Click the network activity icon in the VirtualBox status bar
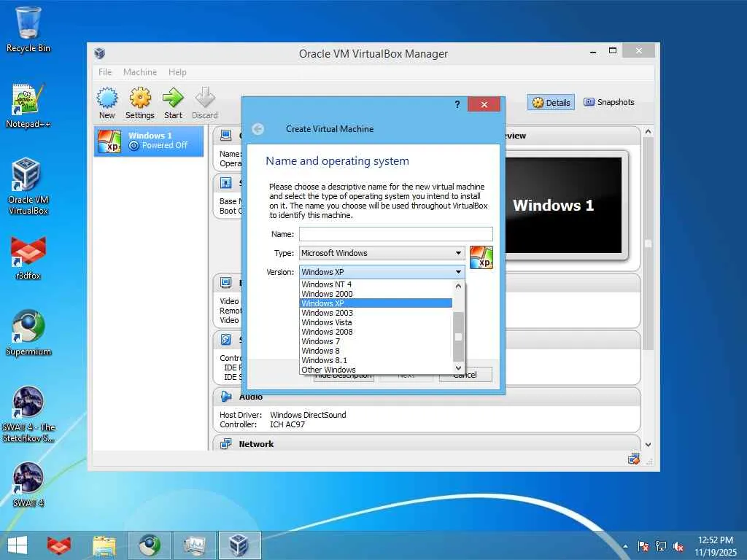This screenshot has height=560, width=747. pos(634,459)
